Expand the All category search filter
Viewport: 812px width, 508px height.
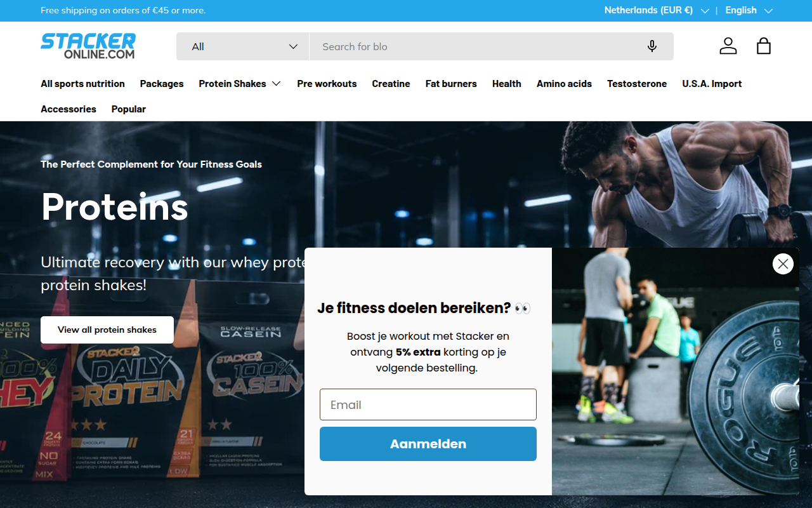[243, 46]
